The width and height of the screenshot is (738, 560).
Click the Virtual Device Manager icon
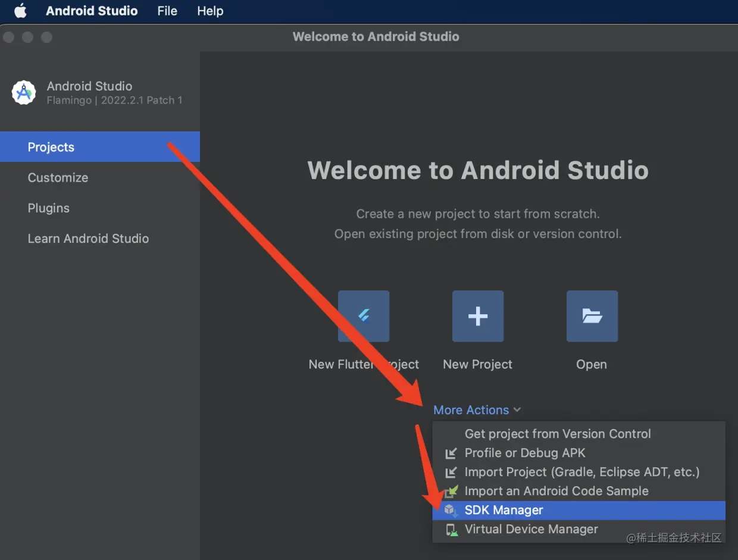click(452, 530)
